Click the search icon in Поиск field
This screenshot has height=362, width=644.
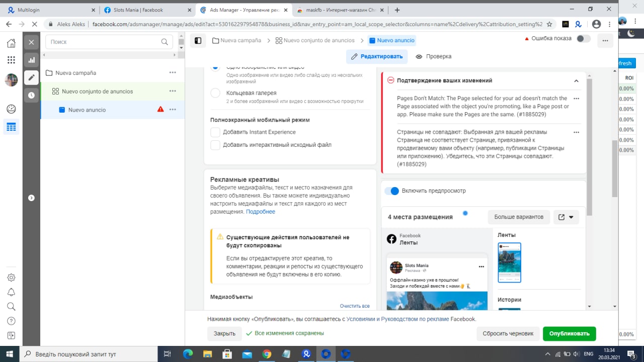pos(165,42)
